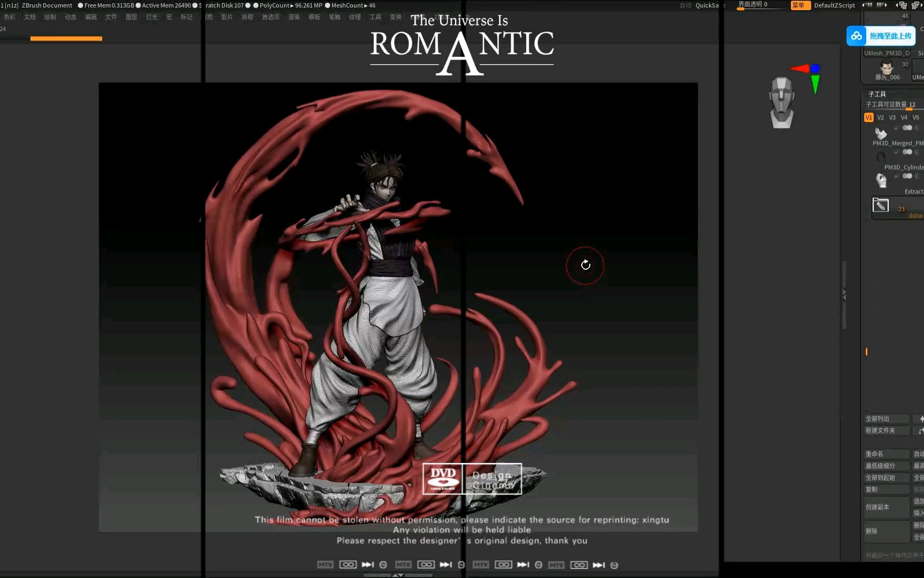This screenshot has height=578, width=924.
Task: Click the DVD logo badge in the canvas
Action: click(x=443, y=479)
